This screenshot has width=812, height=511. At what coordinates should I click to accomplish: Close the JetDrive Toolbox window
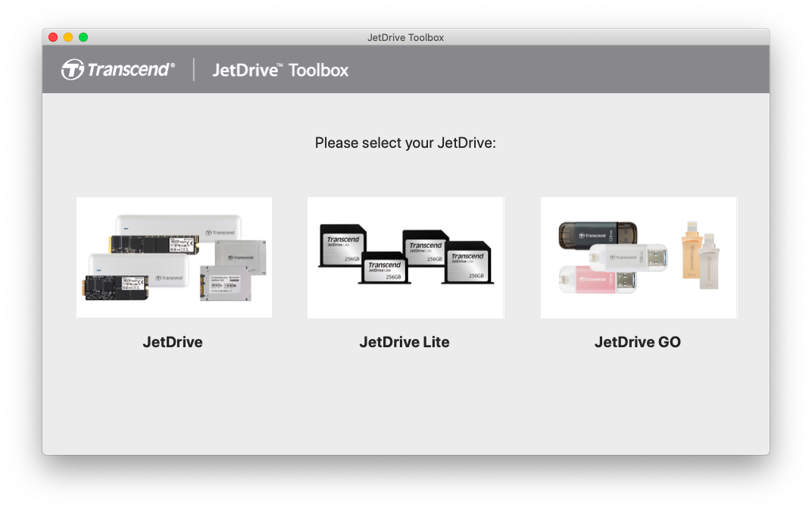tap(53, 37)
